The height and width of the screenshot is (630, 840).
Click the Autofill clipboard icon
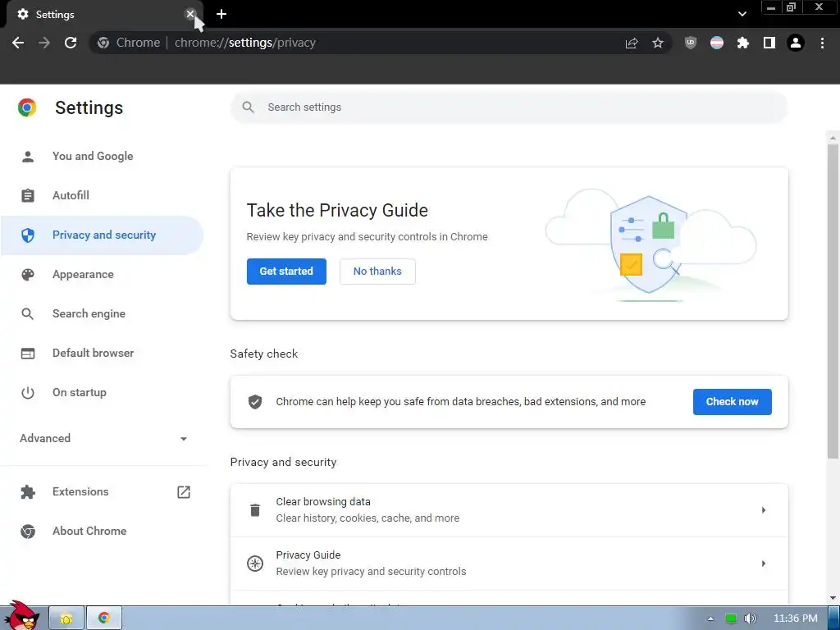28,195
